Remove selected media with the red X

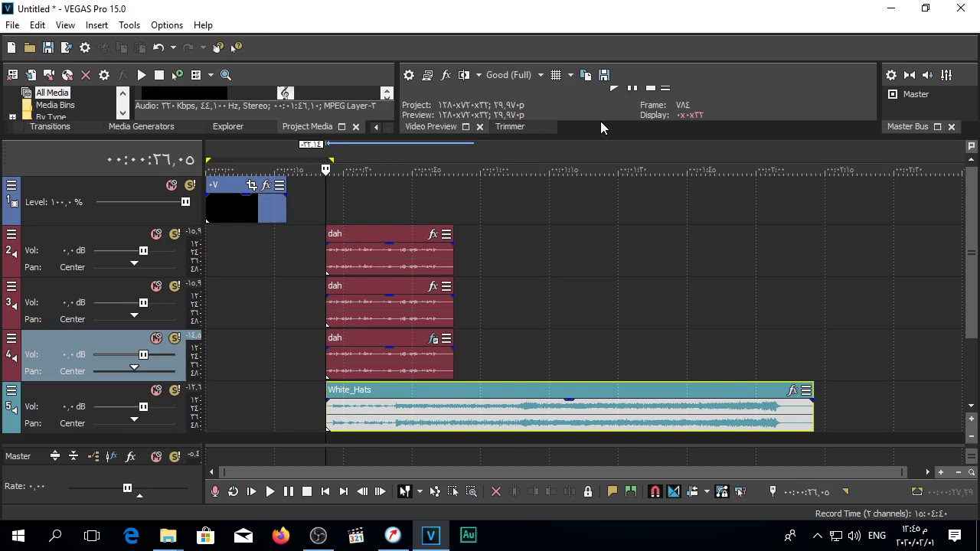(86, 75)
